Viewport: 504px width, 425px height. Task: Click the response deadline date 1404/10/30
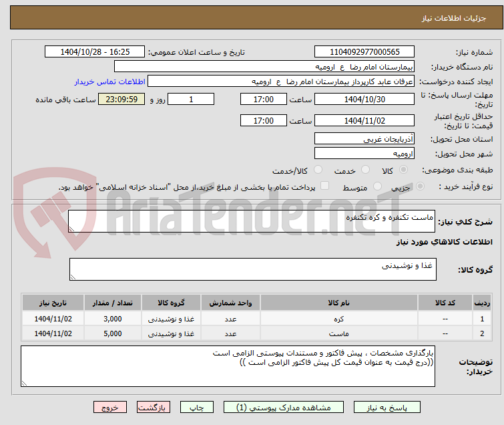pyautogui.click(x=364, y=99)
